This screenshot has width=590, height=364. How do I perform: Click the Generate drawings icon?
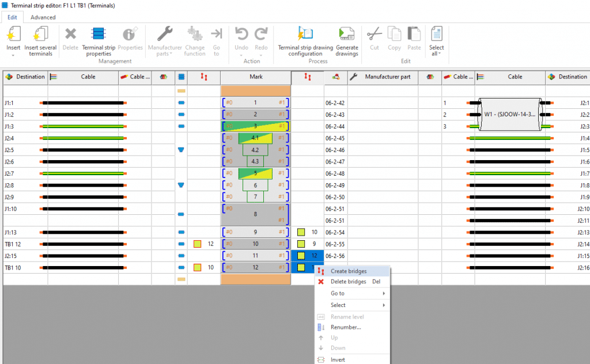346,35
